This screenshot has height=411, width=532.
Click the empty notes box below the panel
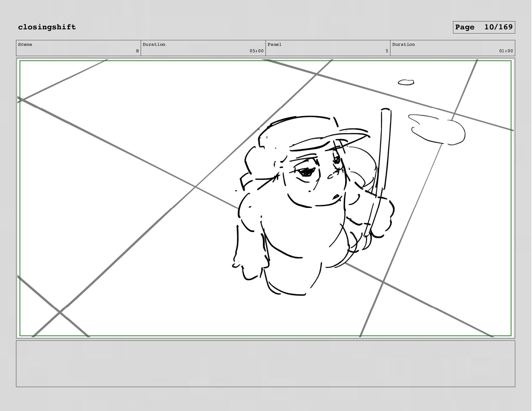pos(265,364)
